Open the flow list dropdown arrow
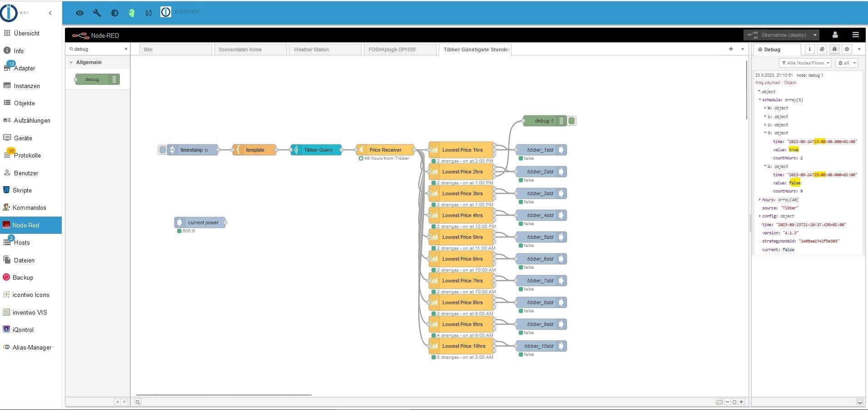 pyautogui.click(x=743, y=49)
